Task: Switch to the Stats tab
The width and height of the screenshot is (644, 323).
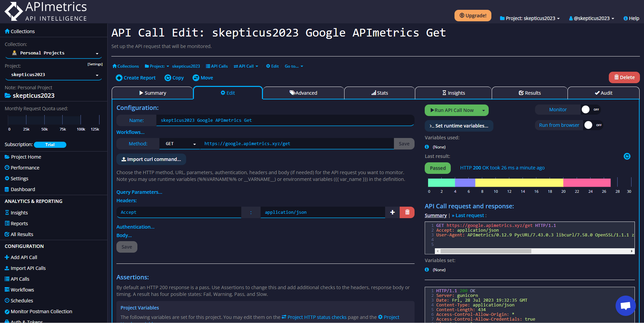Action: [380, 93]
